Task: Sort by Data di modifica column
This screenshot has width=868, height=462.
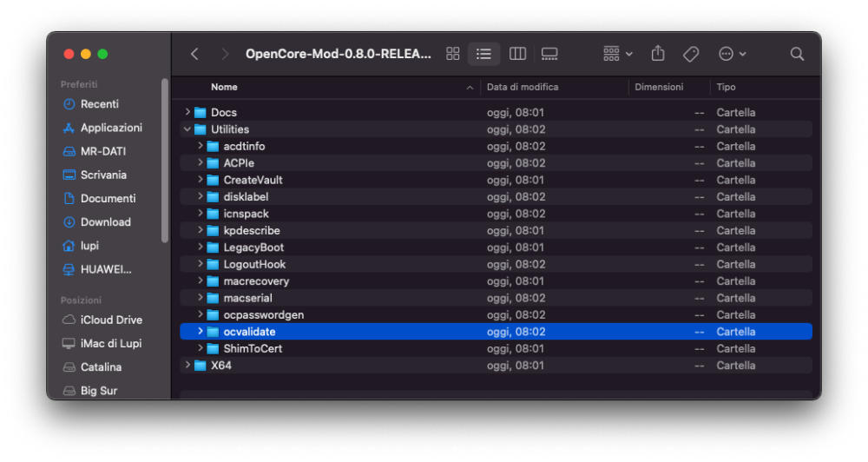Action: click(522, 87)
